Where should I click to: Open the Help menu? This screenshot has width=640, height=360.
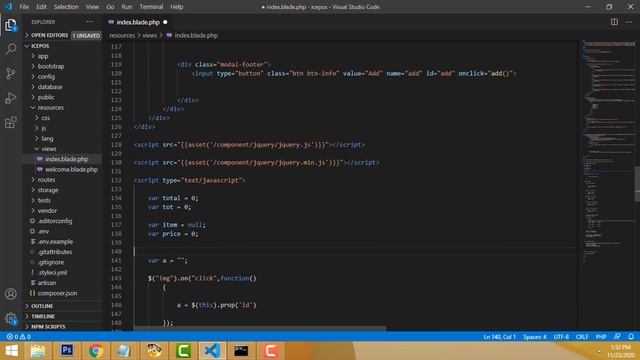point(176,7)
